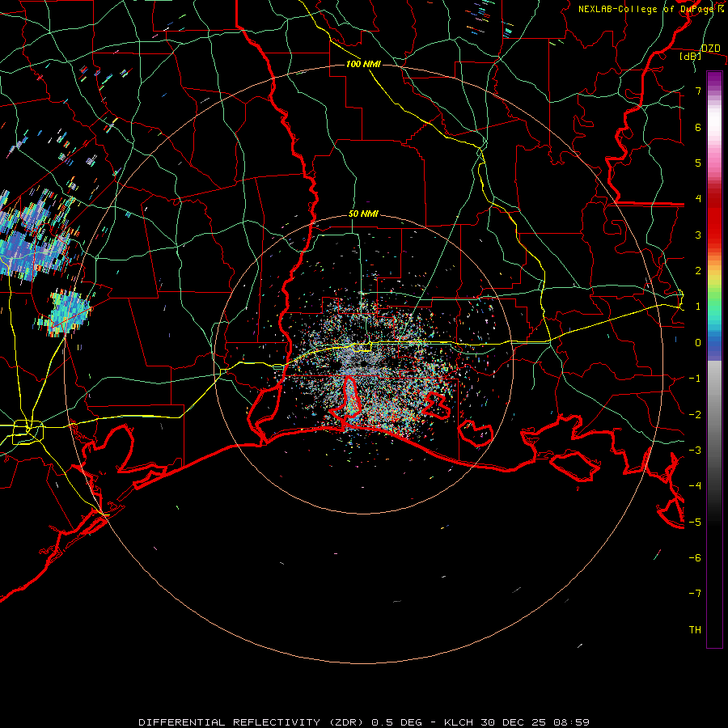This screenshot has height=728, width=728.
Task: Click the 100 NMI range ring label
Action: [363, 64]
